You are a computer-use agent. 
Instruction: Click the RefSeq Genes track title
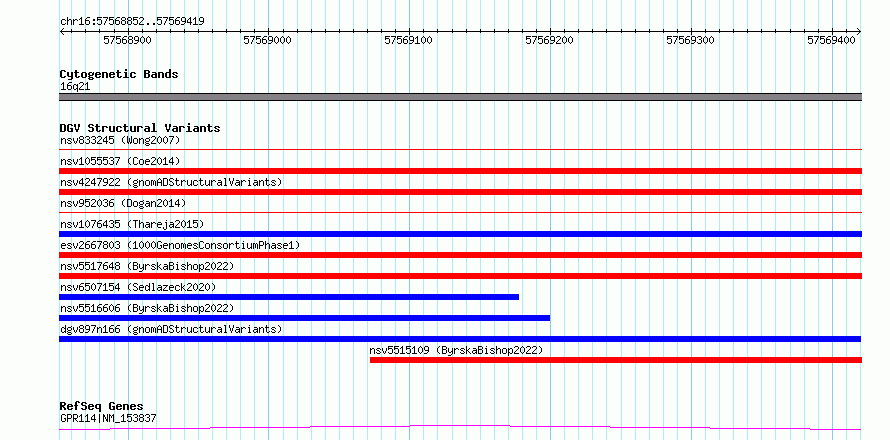point(101,407)
